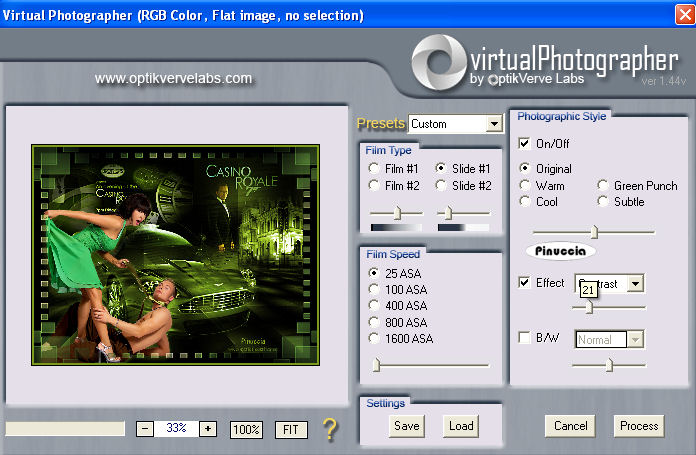The image size is (696, 455).
Task: Click the FIT preview button
Action: pyautogui.click(x=291, y=430)
